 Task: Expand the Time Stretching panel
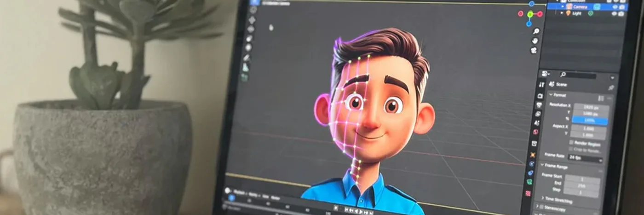543,198
